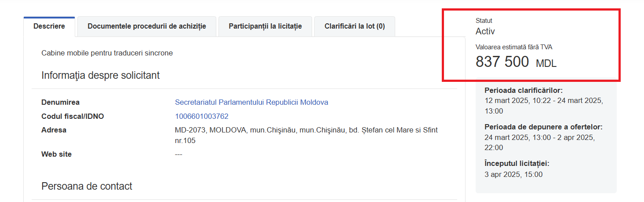This screenshot has height=202, width=644.
Task: Open the Clarificări la lot (0) tab
Action: click(354, 26)
